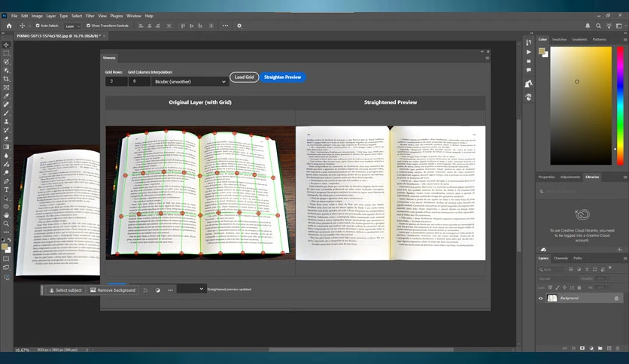Switch to the Channels tab
This screenshot has height=364, width=629.
pos(561,259)
